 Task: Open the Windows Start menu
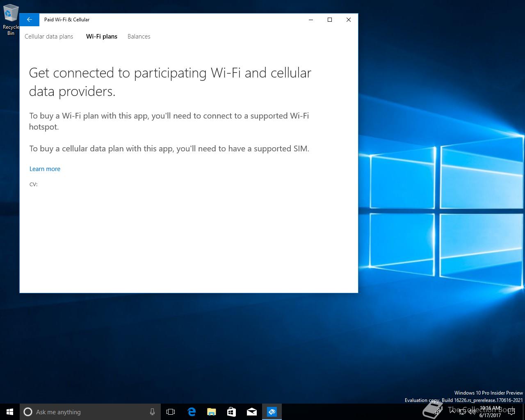point(10,412)
